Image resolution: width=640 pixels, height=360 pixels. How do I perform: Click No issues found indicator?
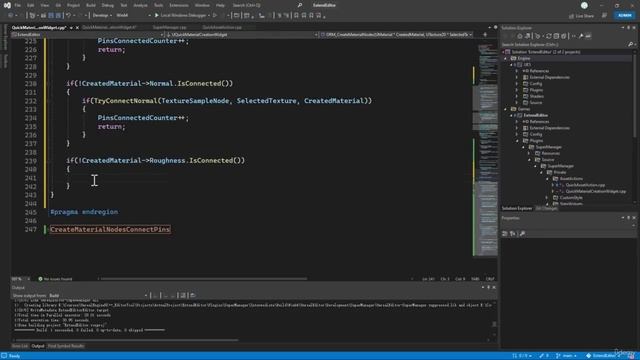click(x=55, y=279)
